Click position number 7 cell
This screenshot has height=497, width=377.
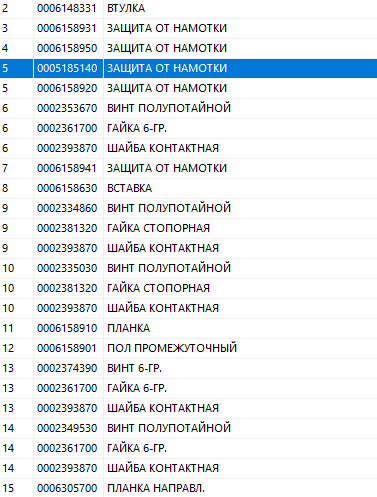coord(16,168)
